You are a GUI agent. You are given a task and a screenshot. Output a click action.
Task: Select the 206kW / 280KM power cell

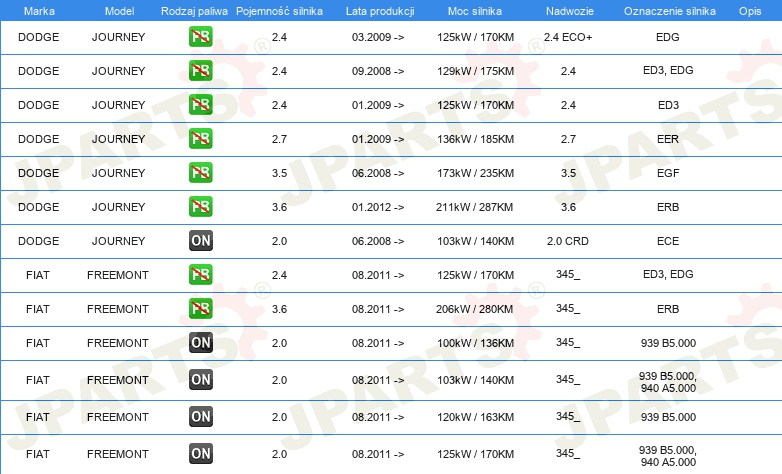pyautogui.click(x=474, y=309)
